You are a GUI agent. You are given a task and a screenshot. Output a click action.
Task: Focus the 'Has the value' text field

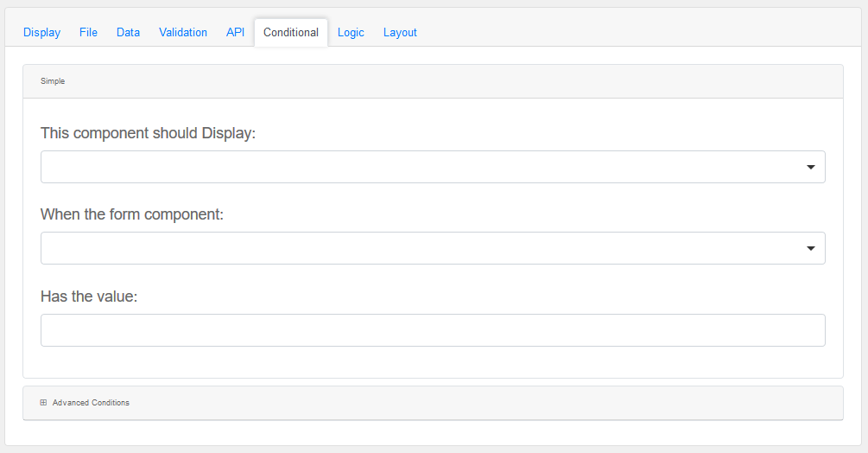click(432, 330)
